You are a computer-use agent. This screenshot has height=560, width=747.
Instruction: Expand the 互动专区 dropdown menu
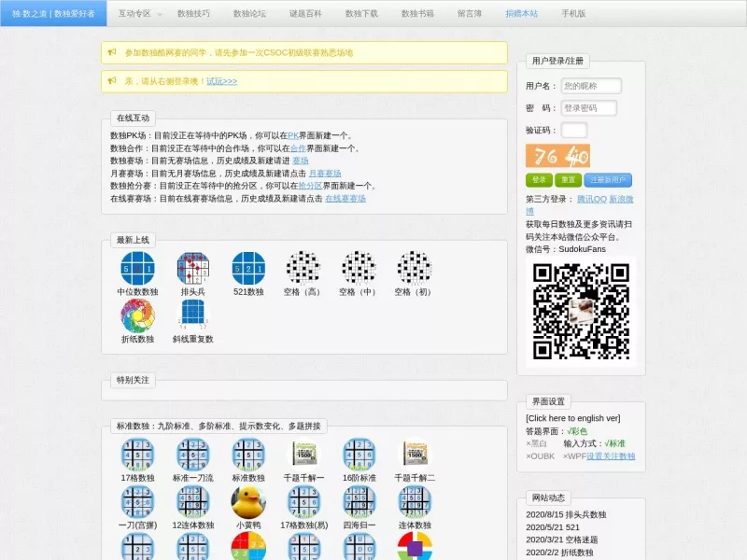[140, 13]
